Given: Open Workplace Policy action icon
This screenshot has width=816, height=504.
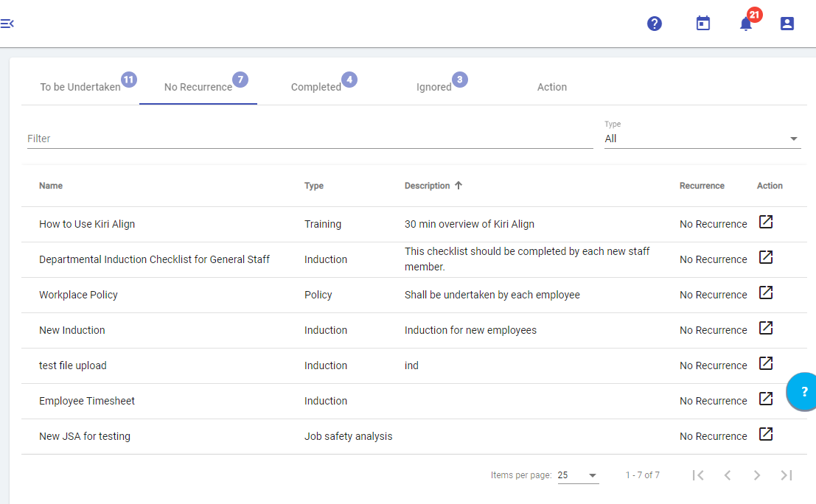Looking at the screenshot, I should point(766,293).
